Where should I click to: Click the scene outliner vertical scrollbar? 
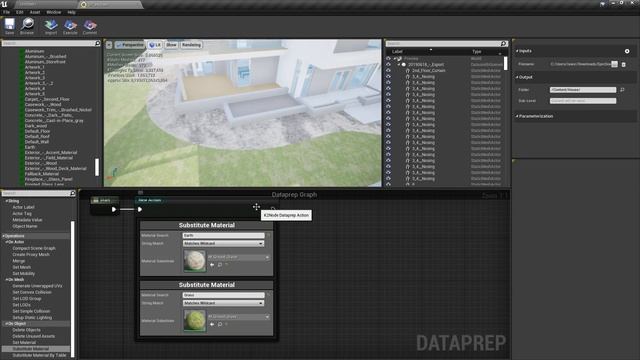tap(506, 63)
